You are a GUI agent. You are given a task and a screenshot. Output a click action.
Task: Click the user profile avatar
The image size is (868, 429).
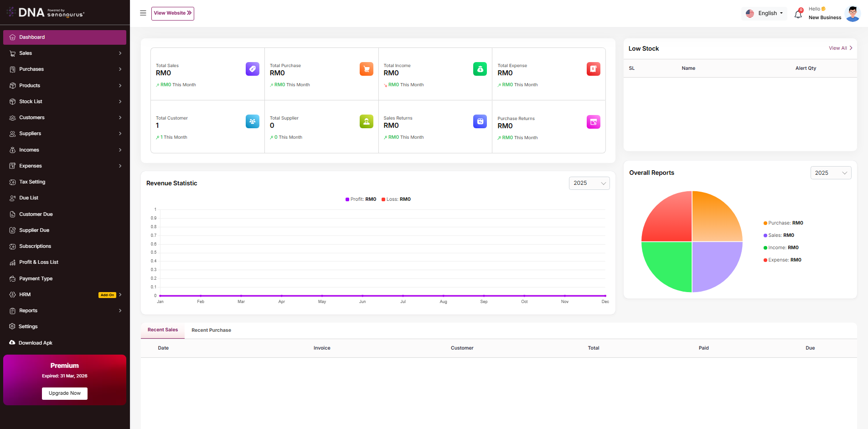pos(852,14)
